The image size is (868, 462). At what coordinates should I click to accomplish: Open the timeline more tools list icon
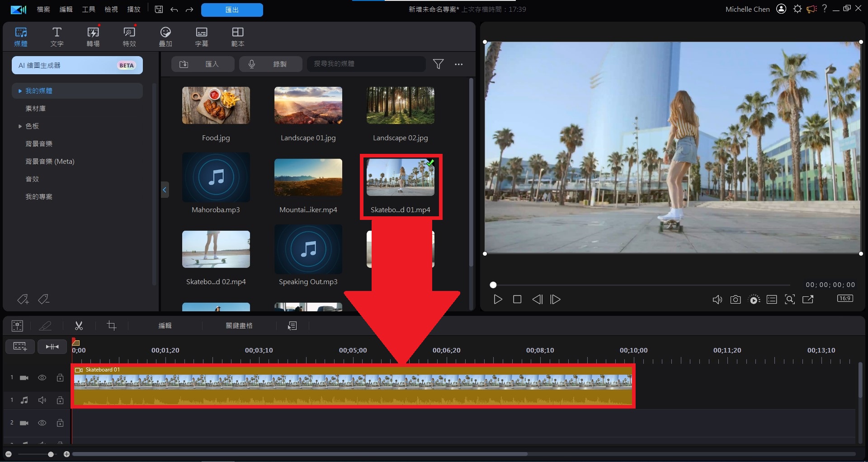292,326
